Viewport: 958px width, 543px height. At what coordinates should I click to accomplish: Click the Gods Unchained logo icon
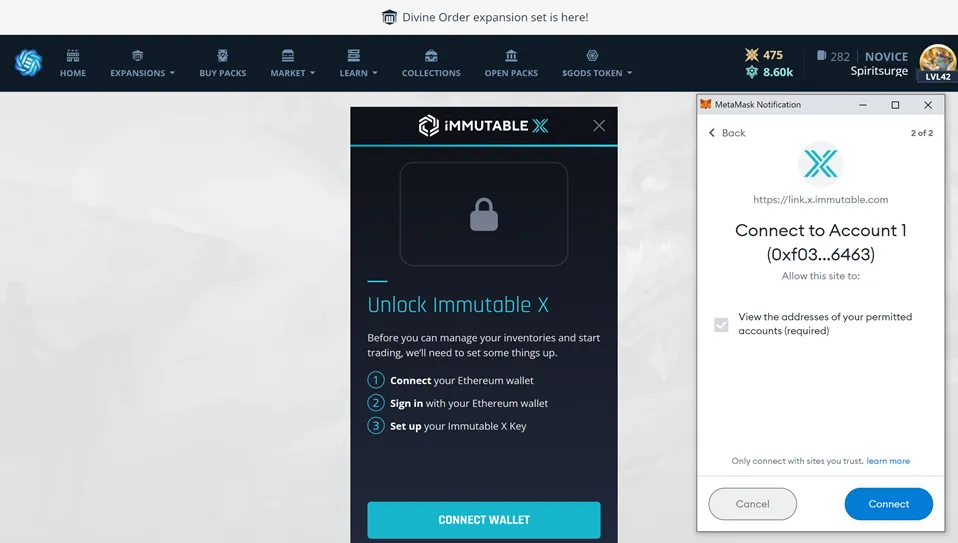(28, 63)
